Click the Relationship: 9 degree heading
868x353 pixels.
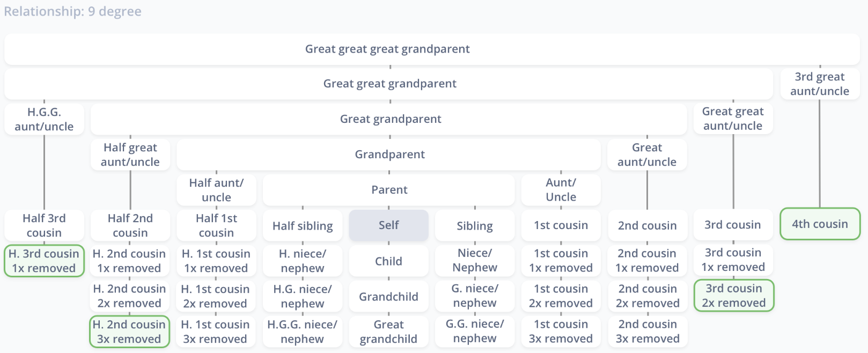(x=73, y=11)
